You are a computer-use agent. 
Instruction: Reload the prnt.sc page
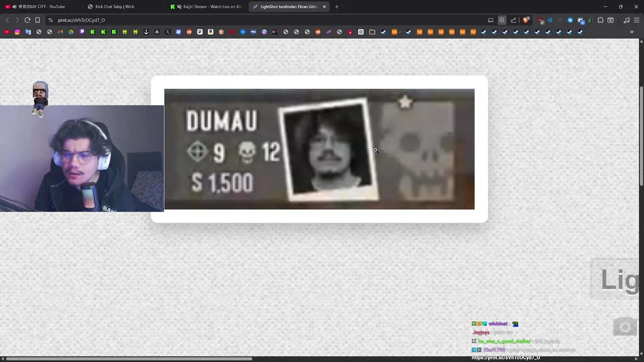[x=27, y=20]
